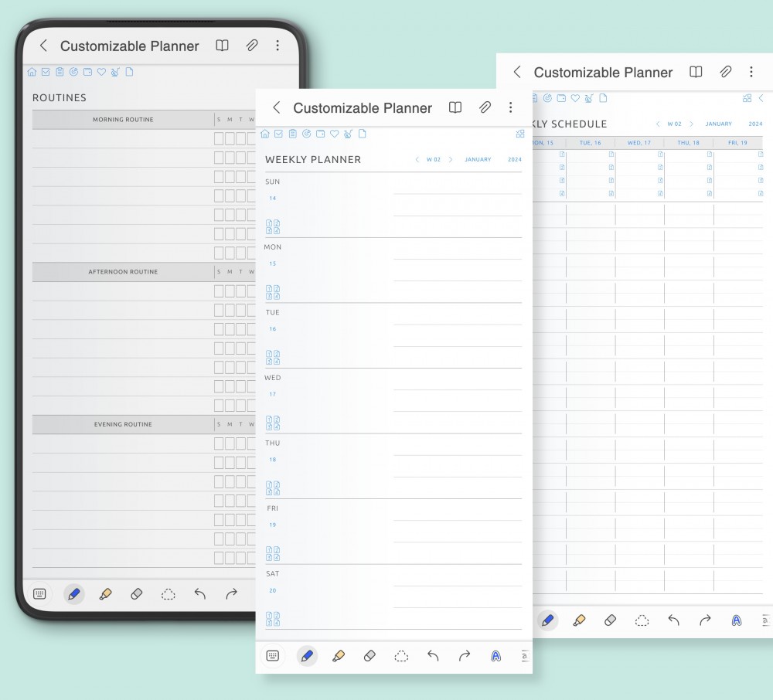This screenshot has width=773, height=700.
Task: Tap back chevron on Weekly Planner header
Action: [277, 107]
